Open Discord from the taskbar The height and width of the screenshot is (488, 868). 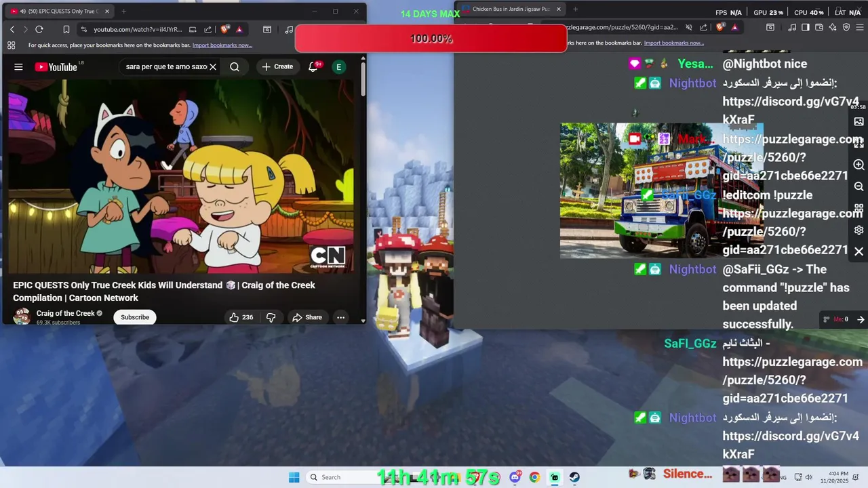point(515,477)
